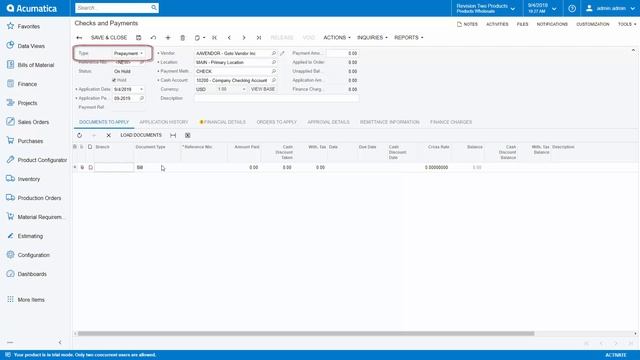The width and height of the screenshot is (640, 360).
Task: Expand the Actions menu
Action: coord(337,38)
